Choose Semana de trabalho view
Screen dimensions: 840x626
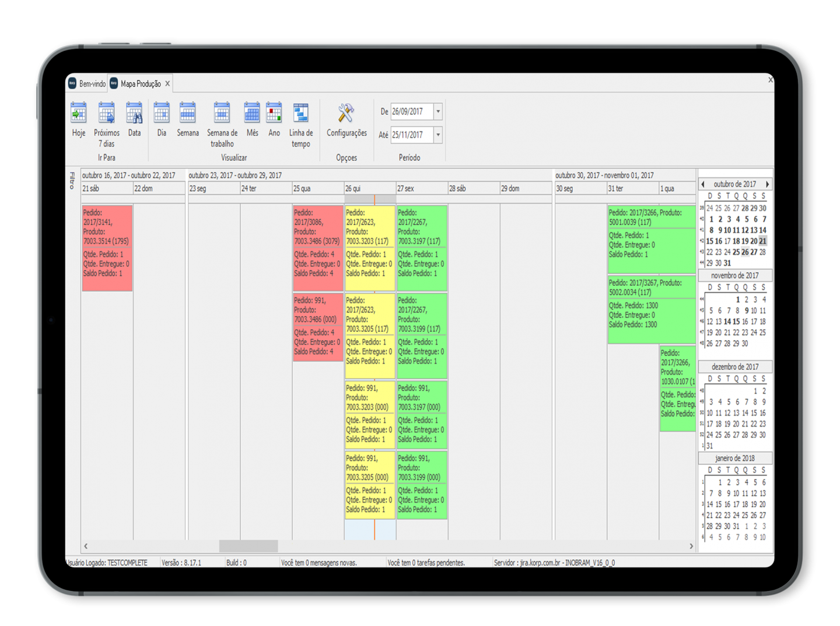pos(222,125)
